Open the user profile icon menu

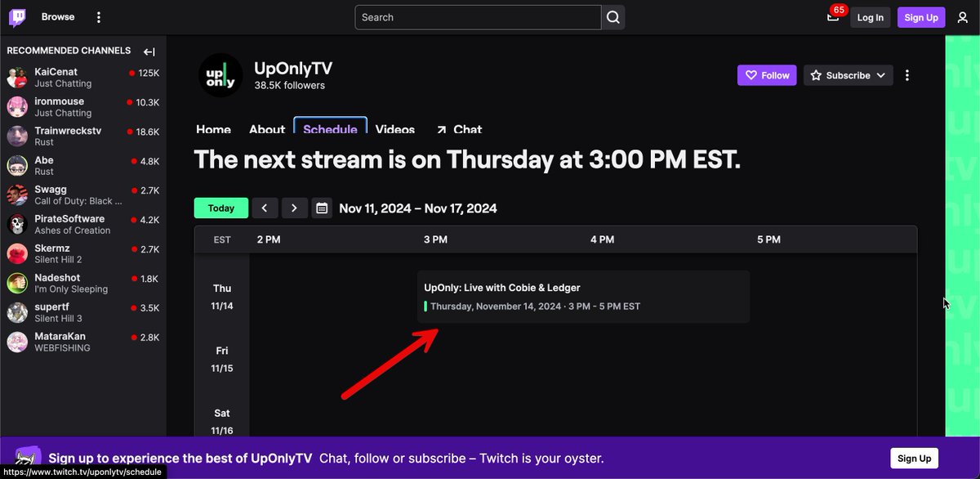click(x=962, y=17)
